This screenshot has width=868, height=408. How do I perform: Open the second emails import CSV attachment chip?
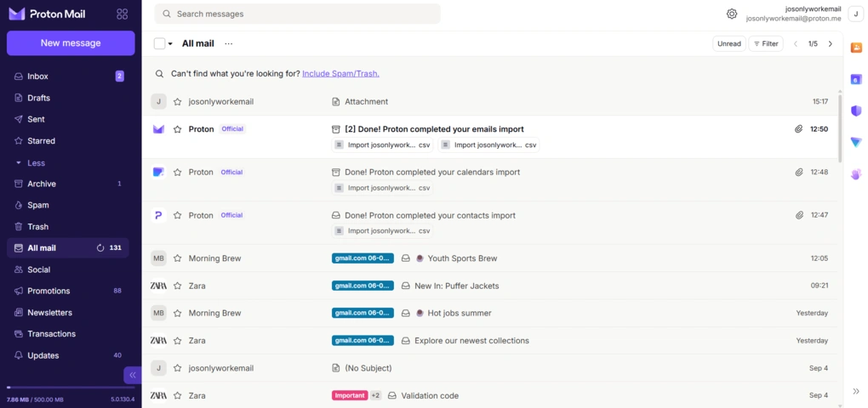[x=488, y=144]
